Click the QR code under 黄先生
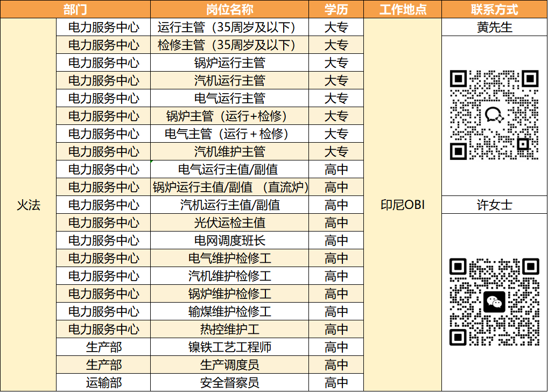The height and width of the screenshot is (392, 548). tap(494, 115)
